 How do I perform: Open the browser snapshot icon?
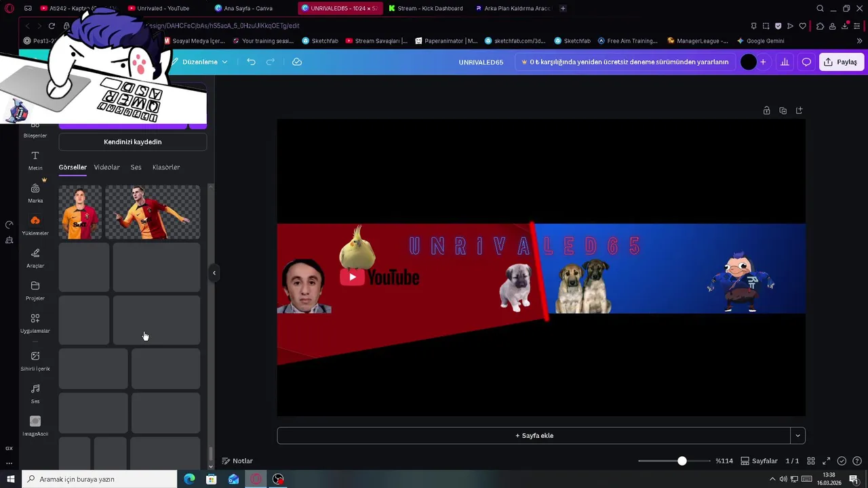click(x=766, y=26)
